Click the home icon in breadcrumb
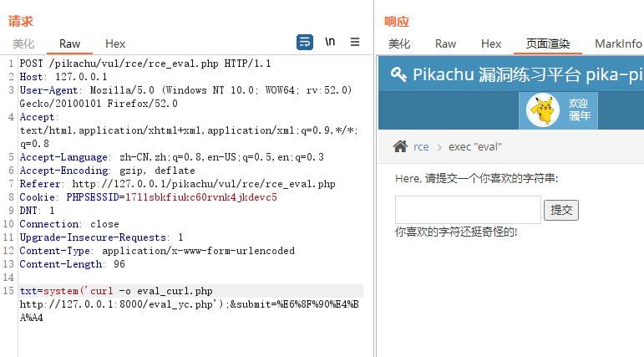 [x=400, y=146]
